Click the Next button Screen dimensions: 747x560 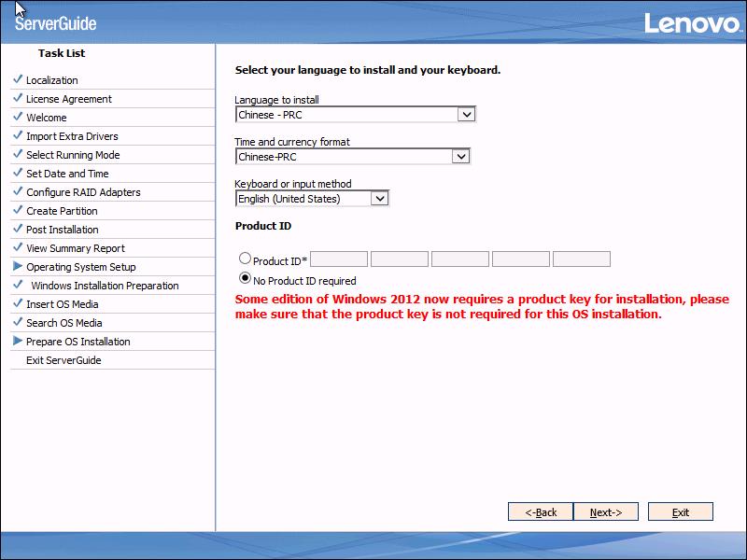pos(605,511)
